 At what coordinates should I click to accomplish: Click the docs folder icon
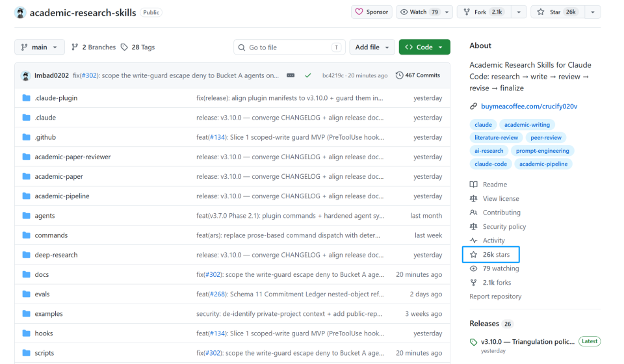[x=26, y=274]
